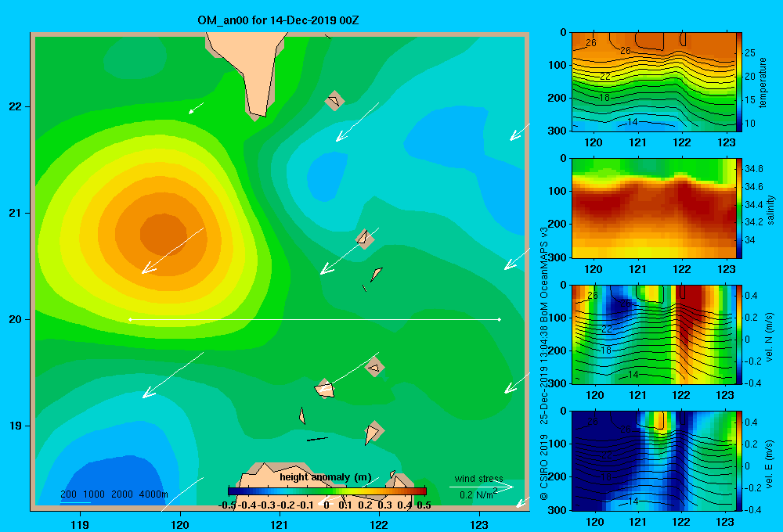
Task: Select the eastern endpoint of the transect line
Action: pyautogui.click(x=500, y=319)
